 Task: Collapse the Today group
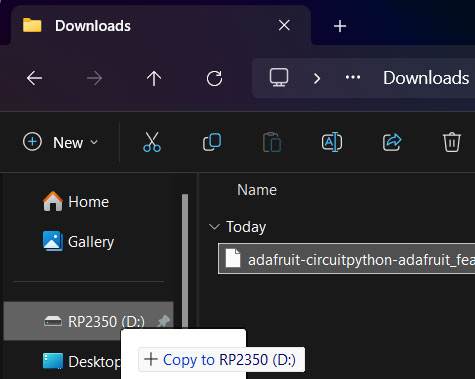(x=214, y=227)
